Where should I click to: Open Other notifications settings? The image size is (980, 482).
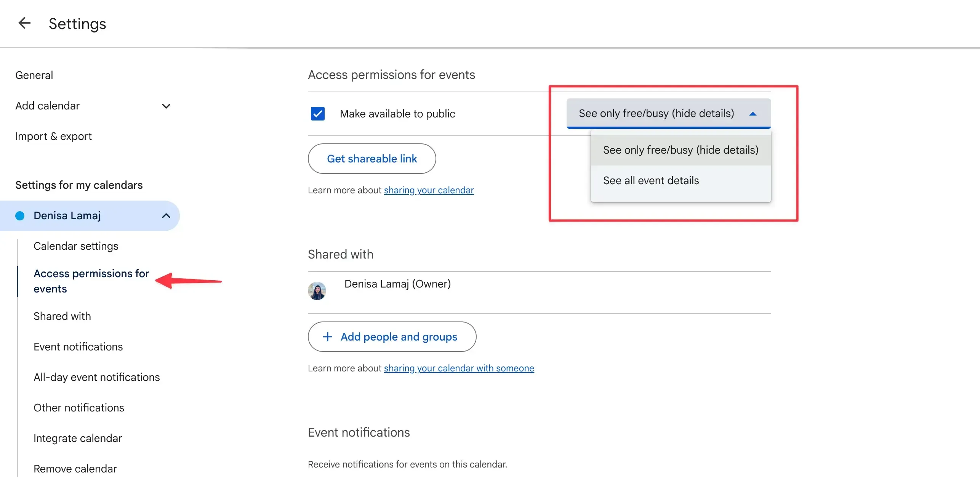pos(78,407)
